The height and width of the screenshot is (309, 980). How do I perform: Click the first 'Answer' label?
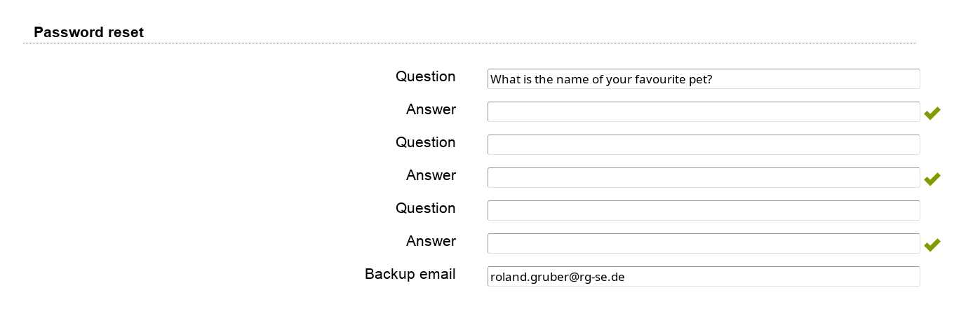coord(431,109)
